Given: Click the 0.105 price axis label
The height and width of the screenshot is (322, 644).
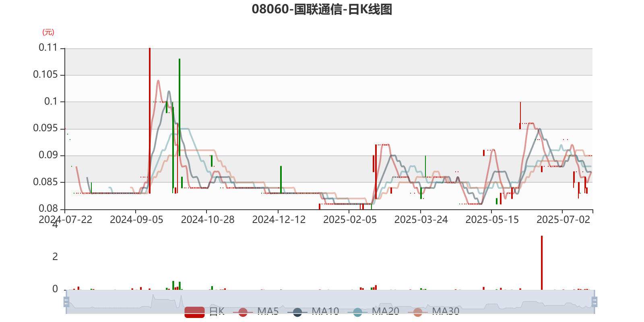Looking at the screenshot, I should (45, 74).
